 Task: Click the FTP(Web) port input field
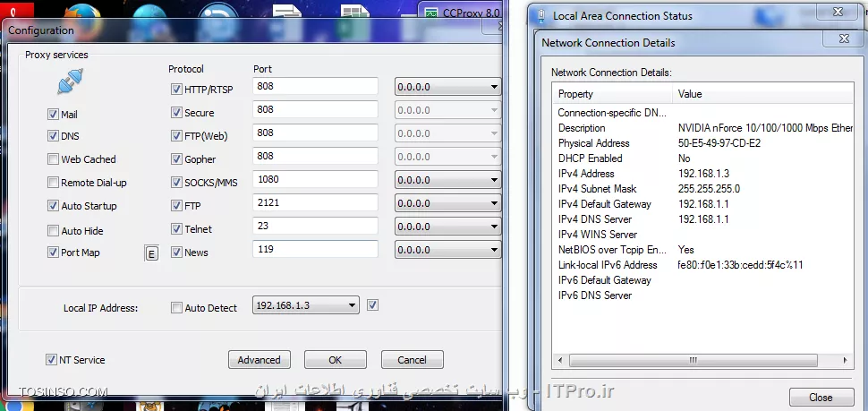click(315, 133)
